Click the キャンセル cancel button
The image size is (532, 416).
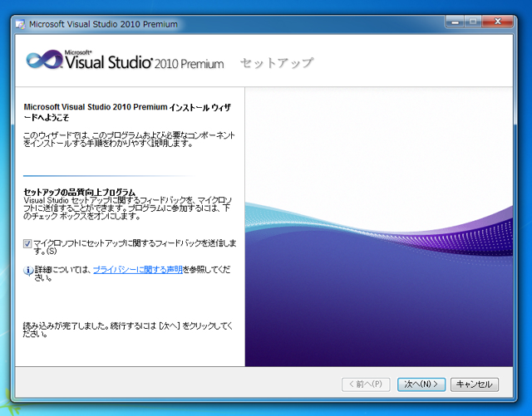475,384
